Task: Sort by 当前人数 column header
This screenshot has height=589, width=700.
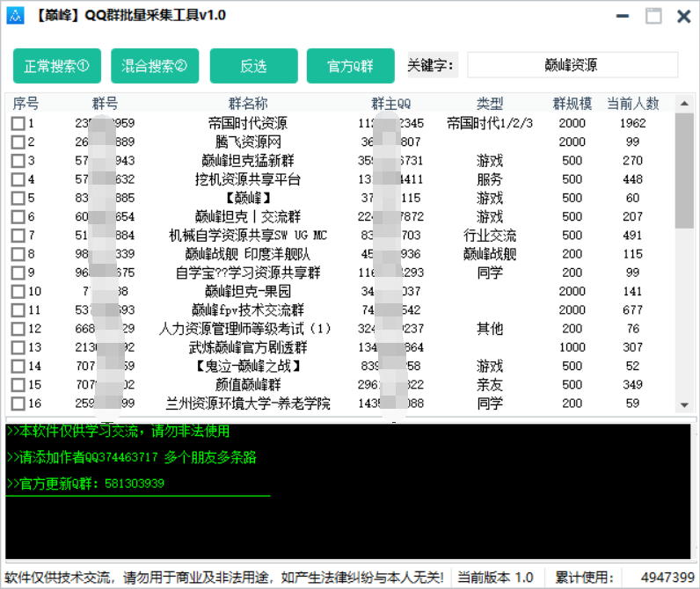Action: [x=633, y=104]
